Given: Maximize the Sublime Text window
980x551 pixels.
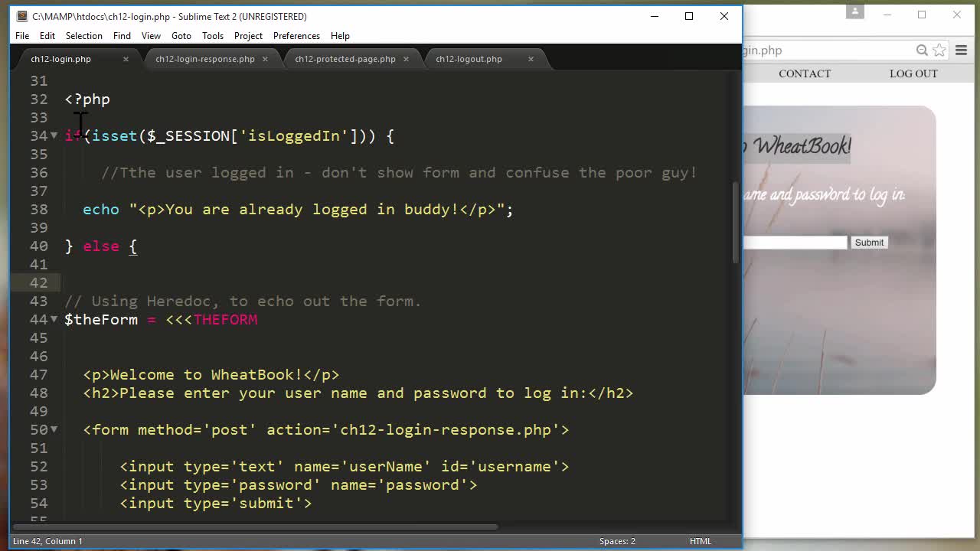Looking at the screenshot, I should point(689,16).
